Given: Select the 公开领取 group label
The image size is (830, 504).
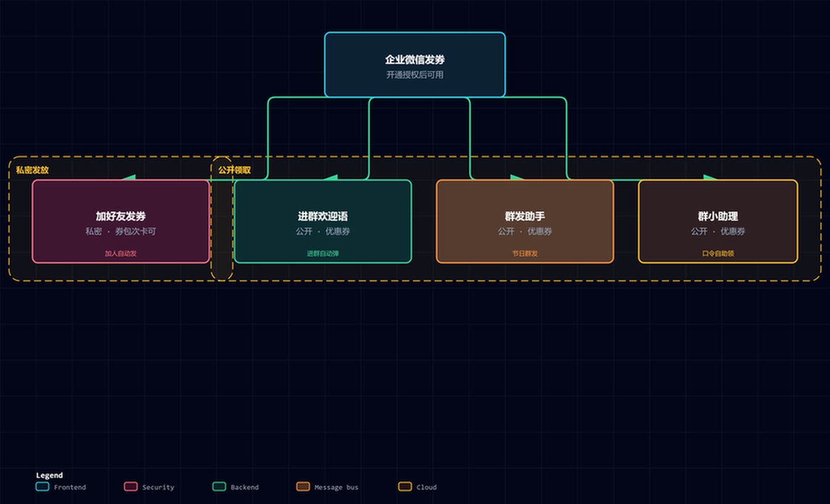Looking at the screenshot, I should coord(234,170).
